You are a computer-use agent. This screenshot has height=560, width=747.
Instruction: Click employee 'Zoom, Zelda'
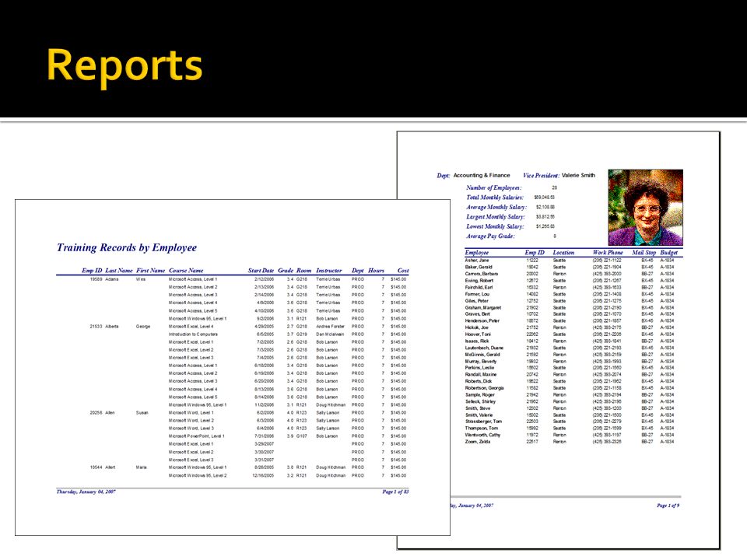click(478, 442)
